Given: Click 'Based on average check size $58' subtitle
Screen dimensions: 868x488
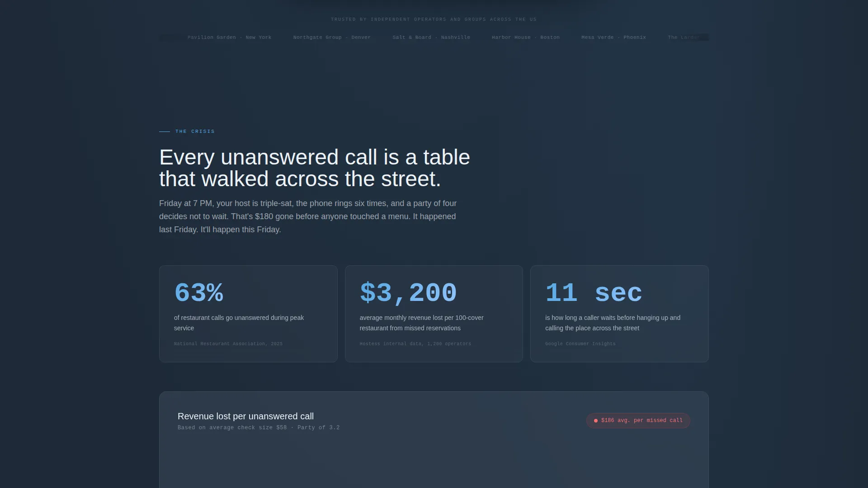Looking at the screenshot, I should click(259, 427).
